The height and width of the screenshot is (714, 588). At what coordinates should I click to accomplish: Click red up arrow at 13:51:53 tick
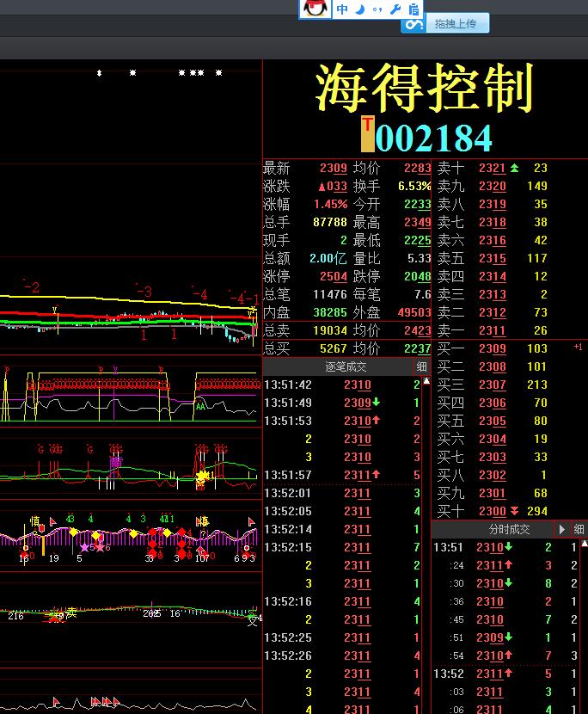[x=376, y=421]
